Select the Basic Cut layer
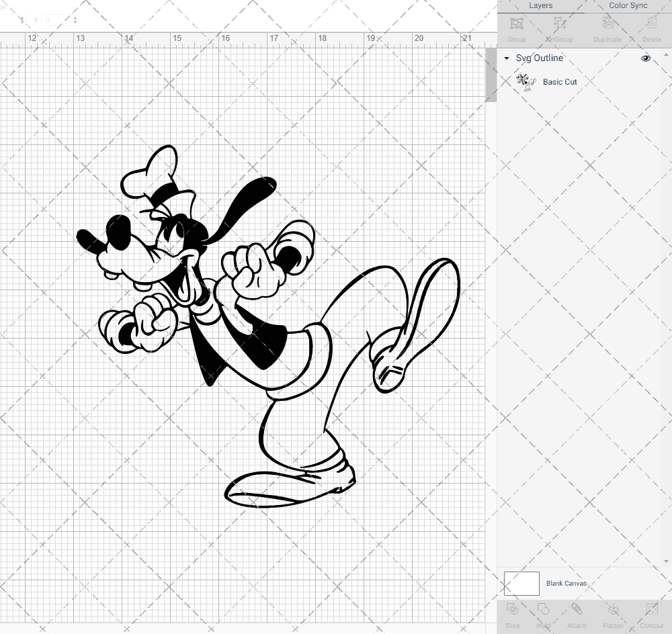 click(x=560, y=82)
